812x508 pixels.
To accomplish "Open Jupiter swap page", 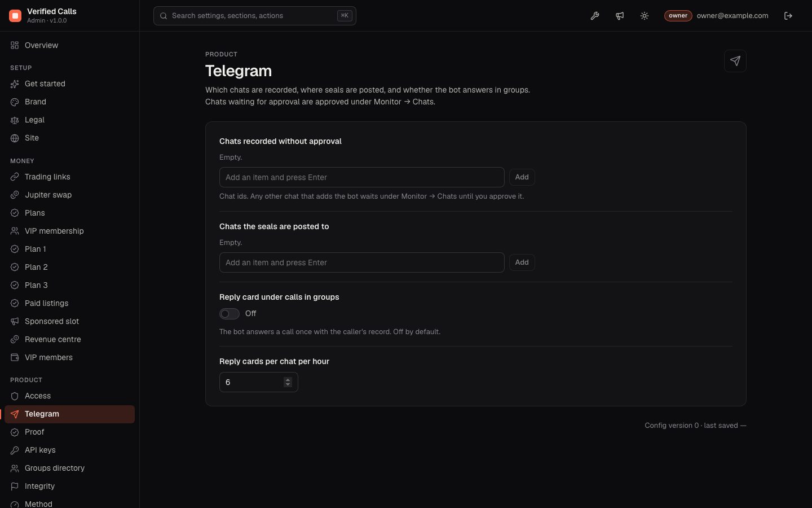I will click(69, 195).
